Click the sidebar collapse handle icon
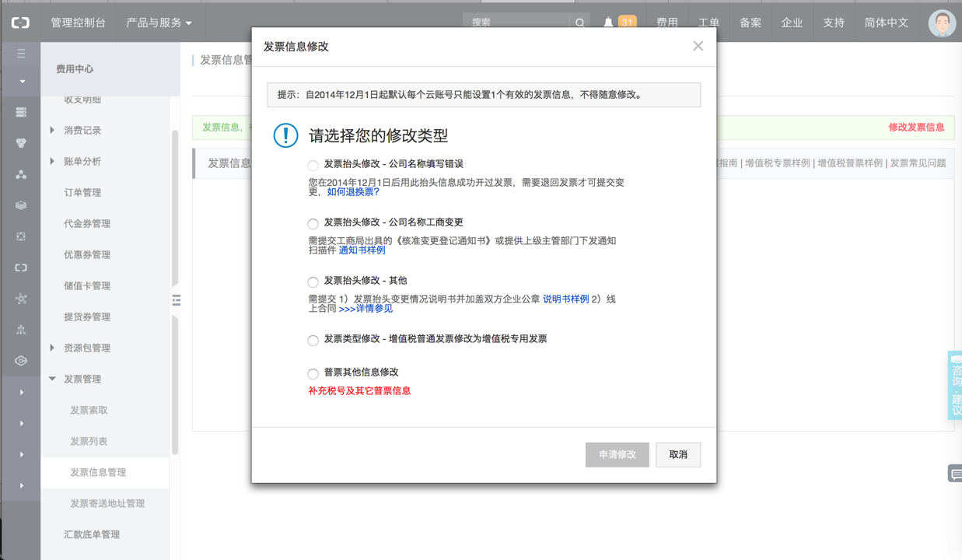The image size is (962, 560). coord(177,299)
